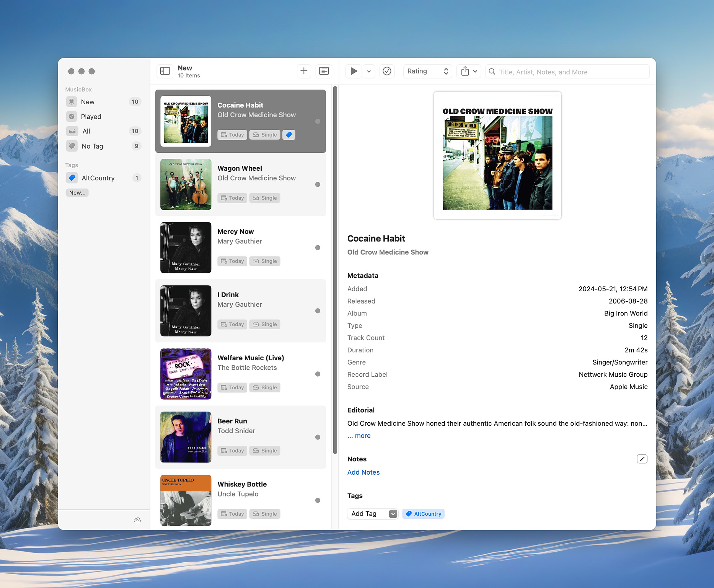Toggle unplayed dot on Wagon Wheel
The width and height of the screenshot is (714, 588).
tap(318, 185)
